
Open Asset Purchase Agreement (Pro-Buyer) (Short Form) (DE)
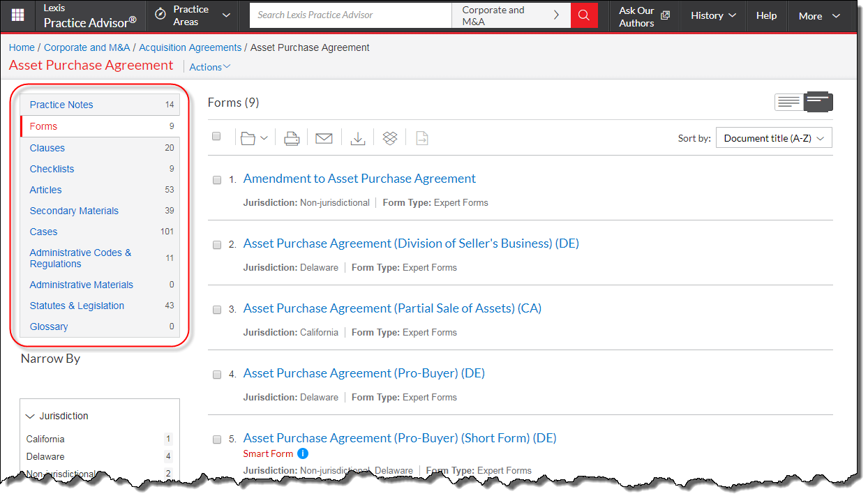click(400, 438)
